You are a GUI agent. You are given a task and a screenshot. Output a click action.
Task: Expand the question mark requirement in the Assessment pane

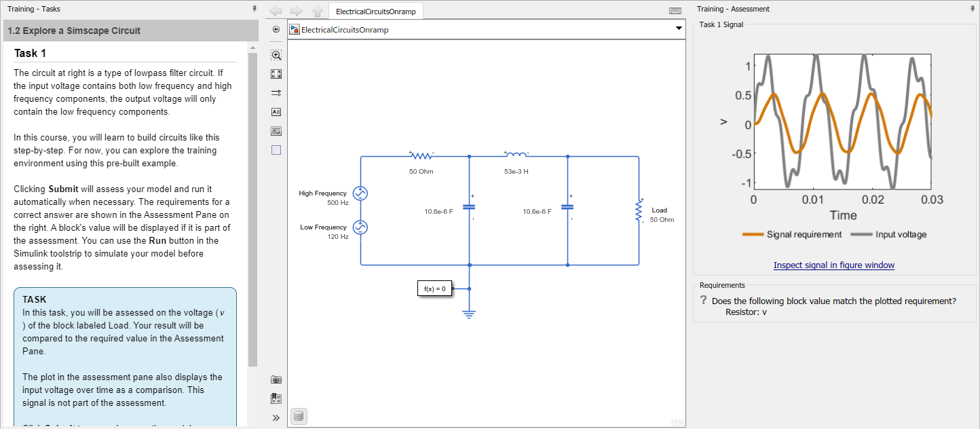pos(702,300)
